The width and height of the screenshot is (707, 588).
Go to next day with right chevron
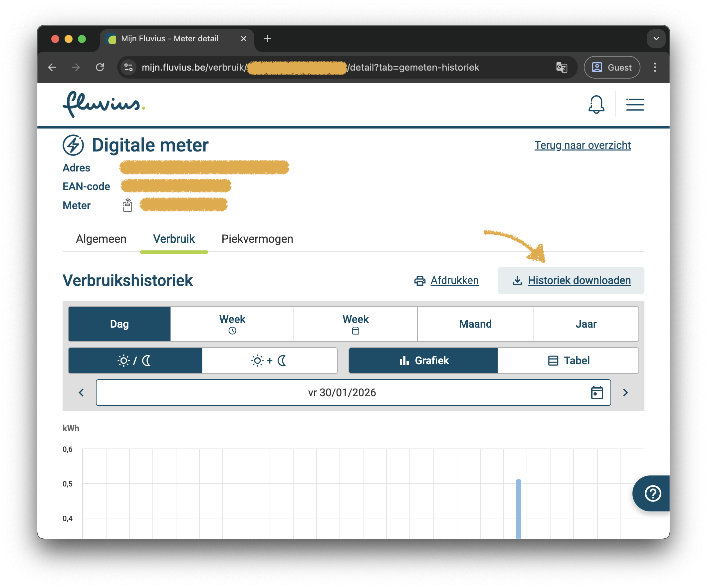625,393
